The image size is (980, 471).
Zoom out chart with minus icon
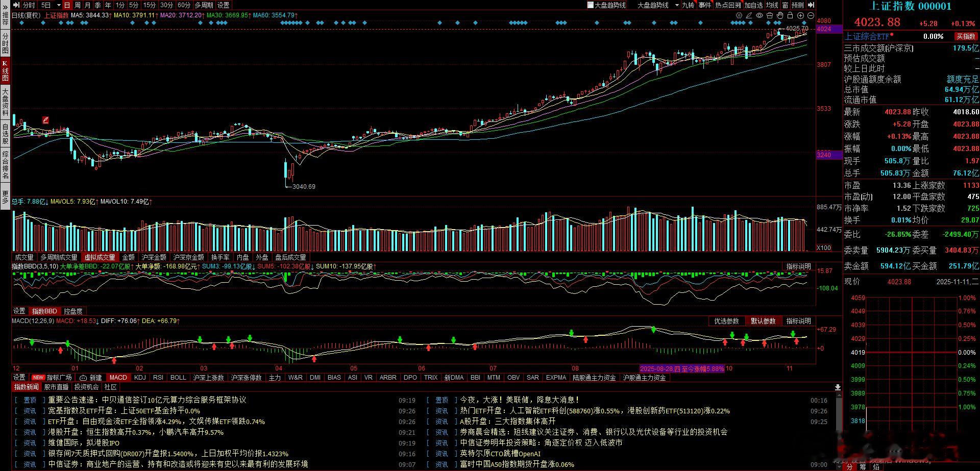(x=811, y=16)
